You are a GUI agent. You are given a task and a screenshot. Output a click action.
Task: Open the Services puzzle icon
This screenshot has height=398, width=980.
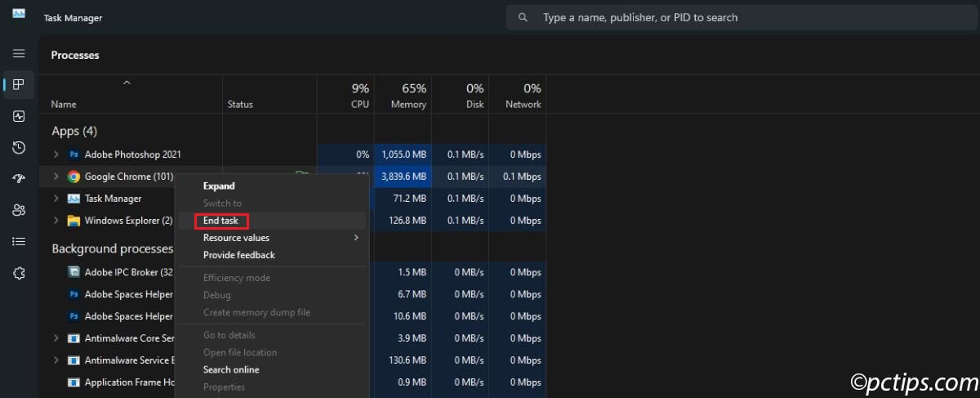click(x=19, y=273)
